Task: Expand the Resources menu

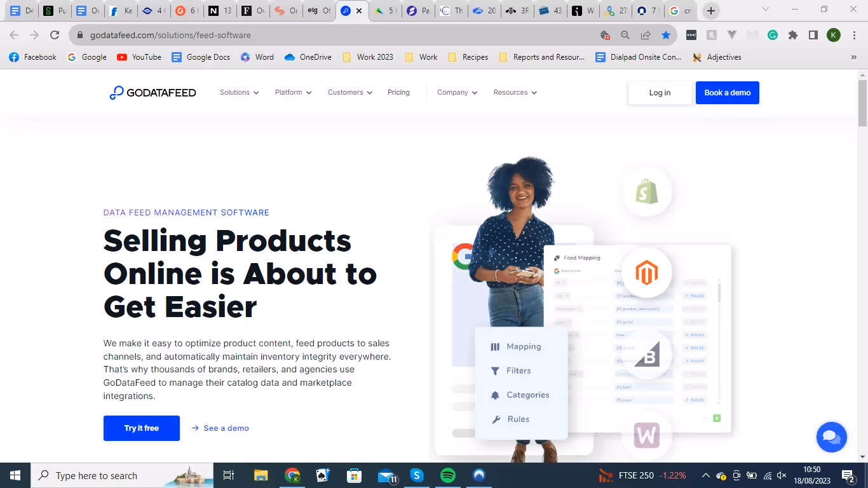Action: tap(515, 93)
